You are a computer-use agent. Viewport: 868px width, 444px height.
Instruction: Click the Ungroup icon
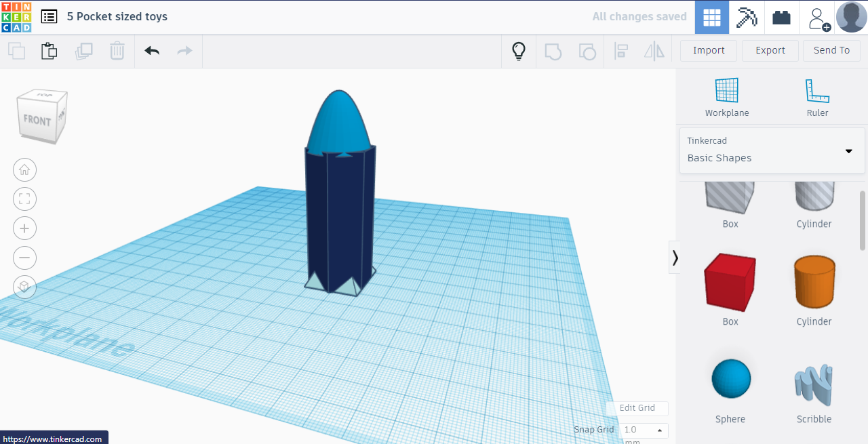tap(587, 50)
